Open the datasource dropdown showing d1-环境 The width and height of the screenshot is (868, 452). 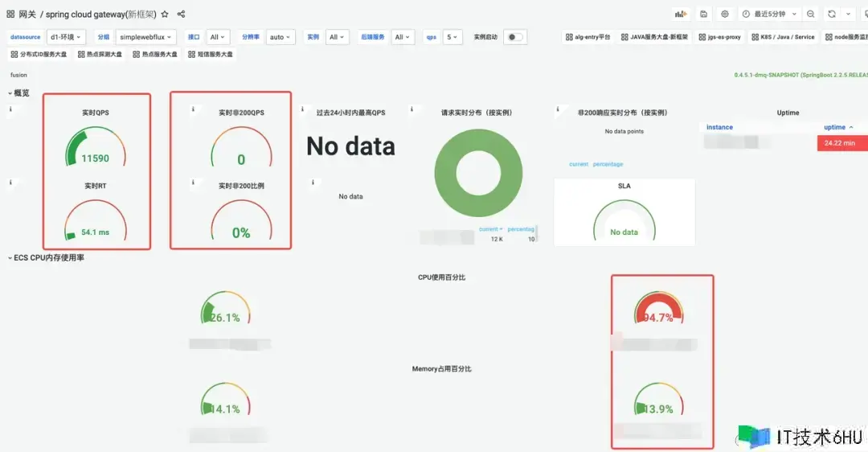coord(66,37)
